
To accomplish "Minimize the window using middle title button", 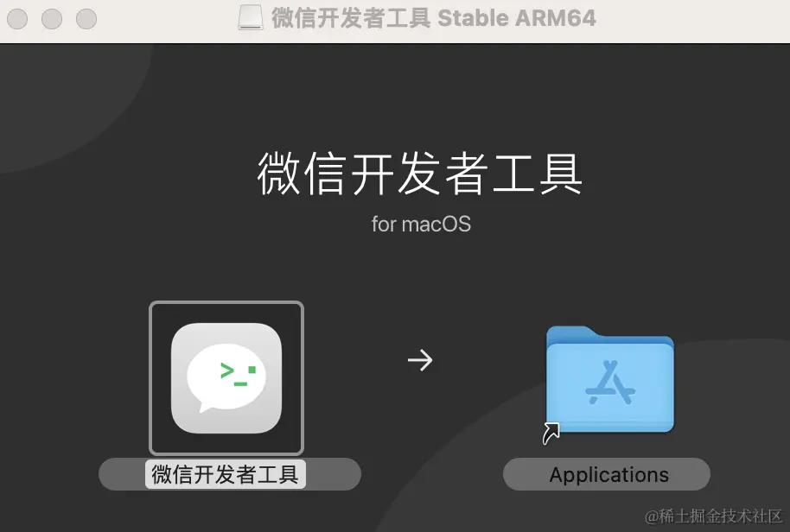I will [52, 19].
